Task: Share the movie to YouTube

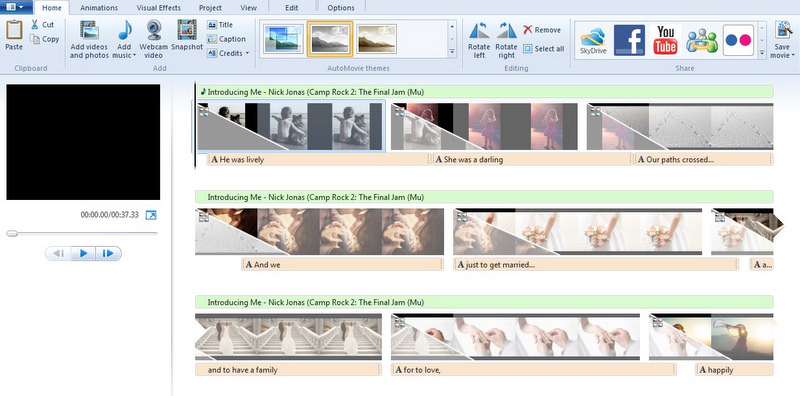Action: point(665,40)
